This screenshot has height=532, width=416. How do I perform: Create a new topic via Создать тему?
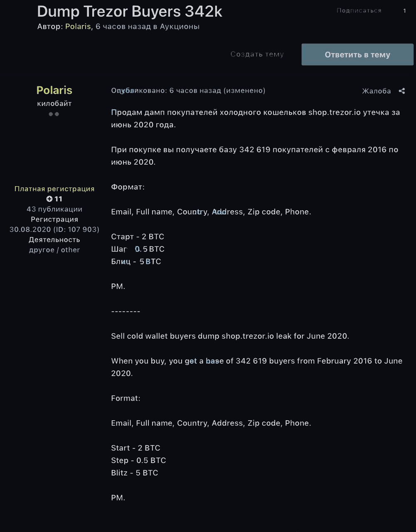click(257, 54)
